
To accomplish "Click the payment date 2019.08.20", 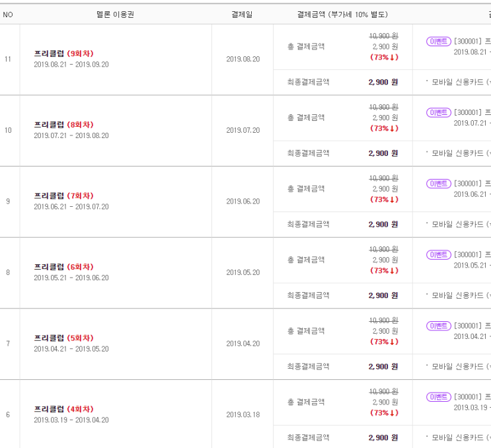I will click(x=243, y=59).
